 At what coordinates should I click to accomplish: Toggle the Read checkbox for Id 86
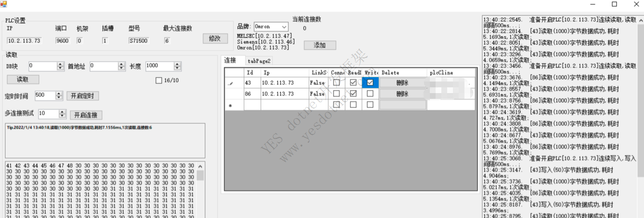tap(353, 94)
